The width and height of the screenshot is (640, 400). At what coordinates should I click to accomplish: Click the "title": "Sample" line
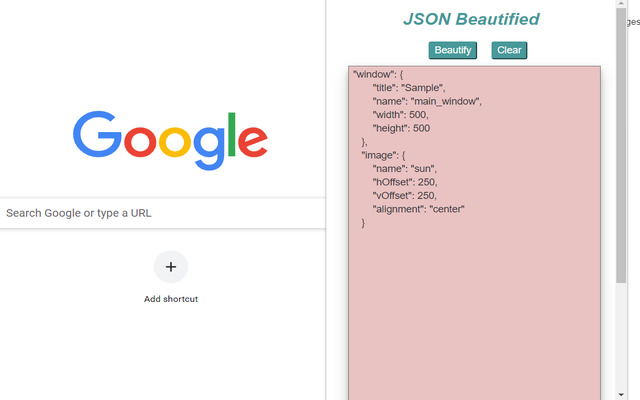(x=409, y=88)
